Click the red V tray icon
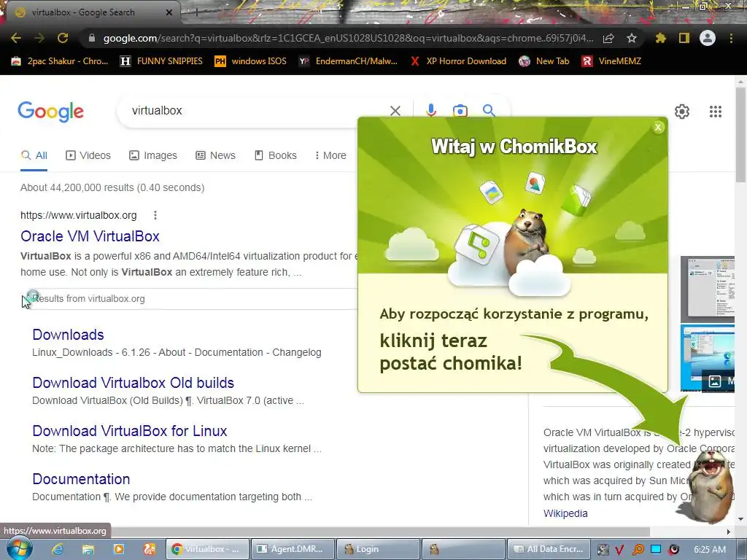Viewport: 747px width, 560px height. (x=619, y=550)
